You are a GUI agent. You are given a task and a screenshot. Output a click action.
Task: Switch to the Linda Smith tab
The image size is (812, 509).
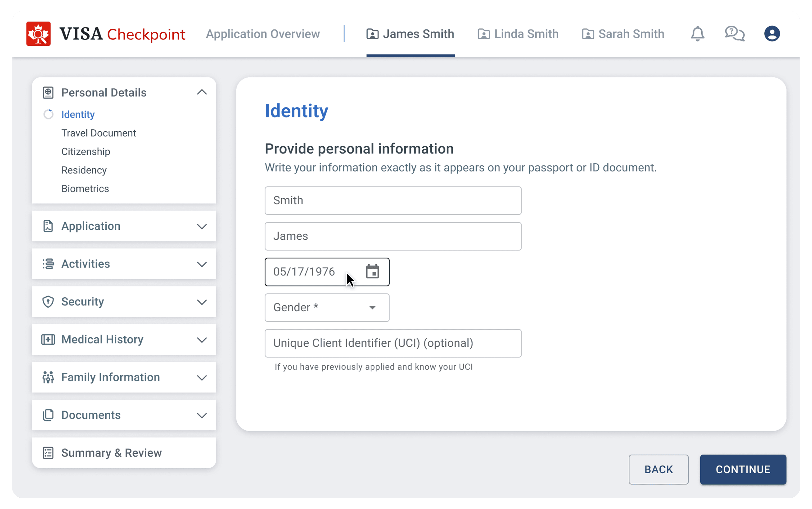[x=518, y=34]
